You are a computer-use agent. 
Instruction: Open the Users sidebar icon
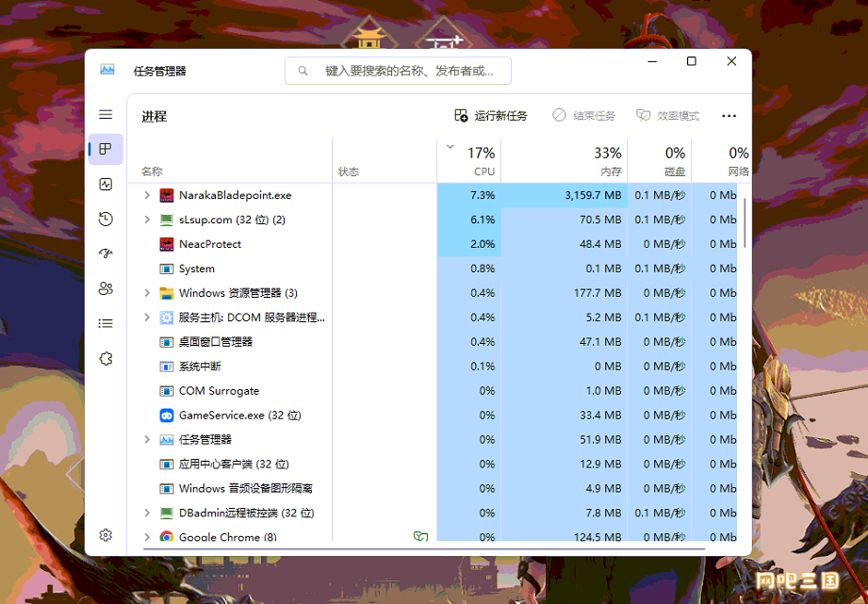[x=106, y=288]
